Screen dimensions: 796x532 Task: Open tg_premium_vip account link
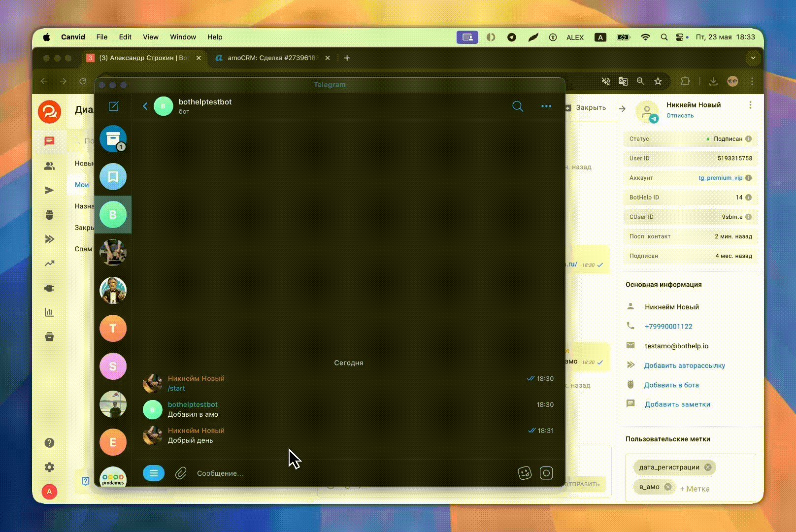720,178
